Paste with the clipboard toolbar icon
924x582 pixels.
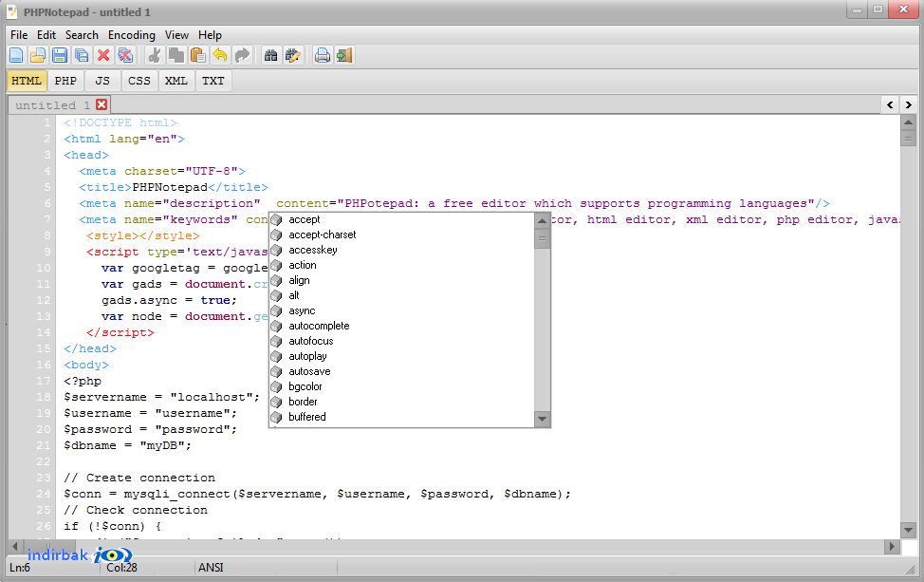pos(198,55)
